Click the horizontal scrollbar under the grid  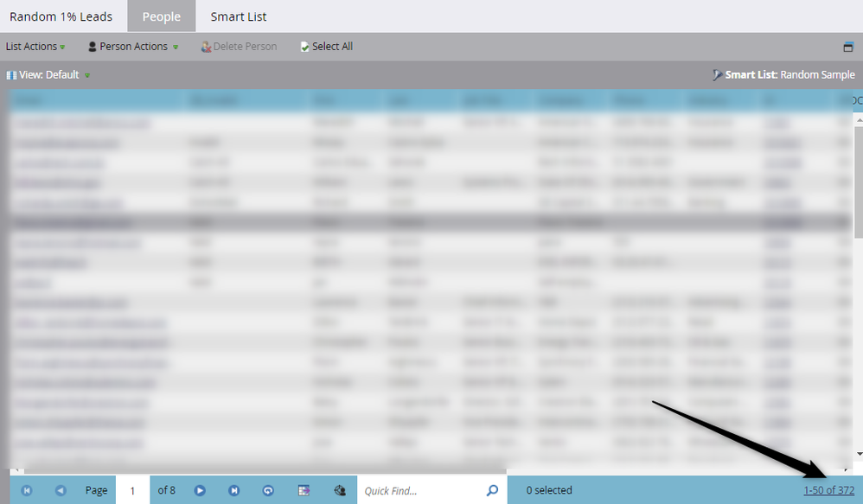tap(265, 471)
